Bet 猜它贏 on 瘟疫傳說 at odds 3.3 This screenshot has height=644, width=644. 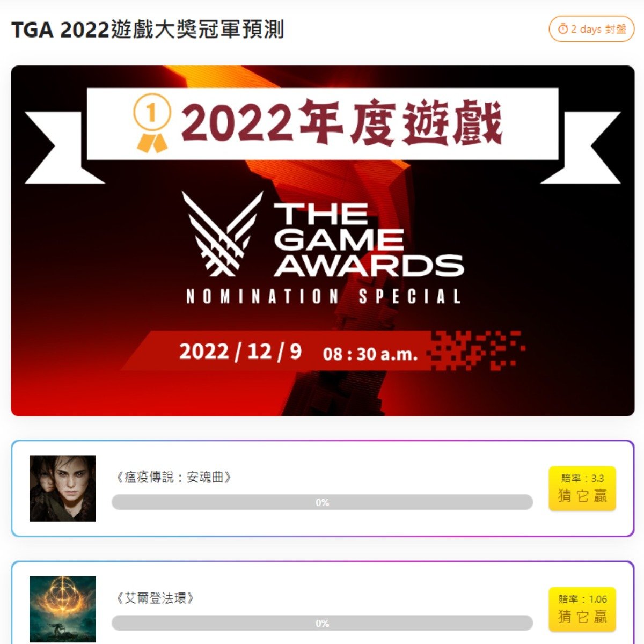click(x=582, y=488)
